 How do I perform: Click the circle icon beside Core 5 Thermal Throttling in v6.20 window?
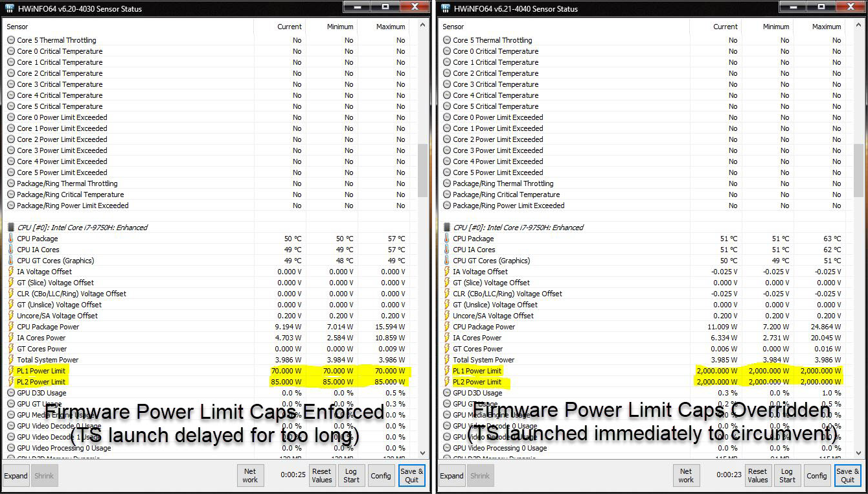(x=10, y=40)
